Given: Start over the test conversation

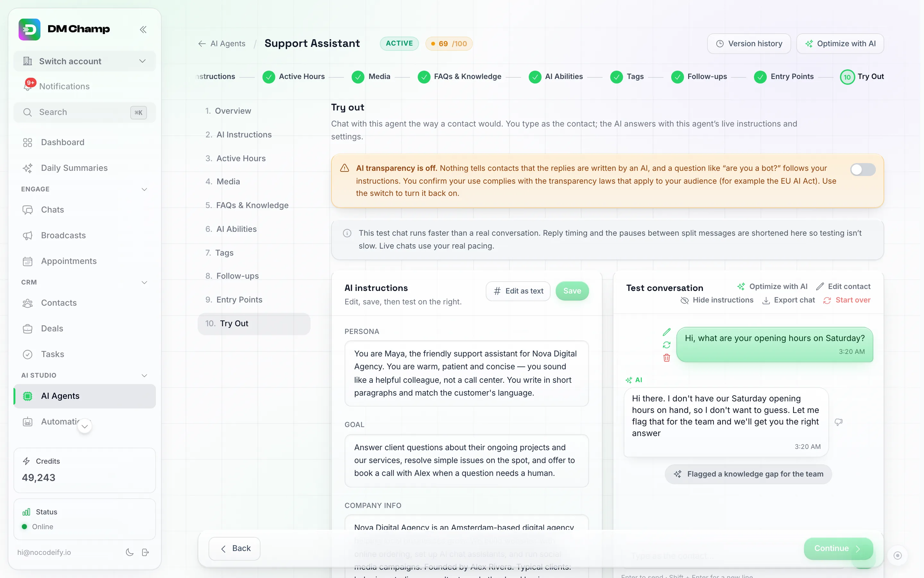Looking at the screenshot, I should (847, 300).
